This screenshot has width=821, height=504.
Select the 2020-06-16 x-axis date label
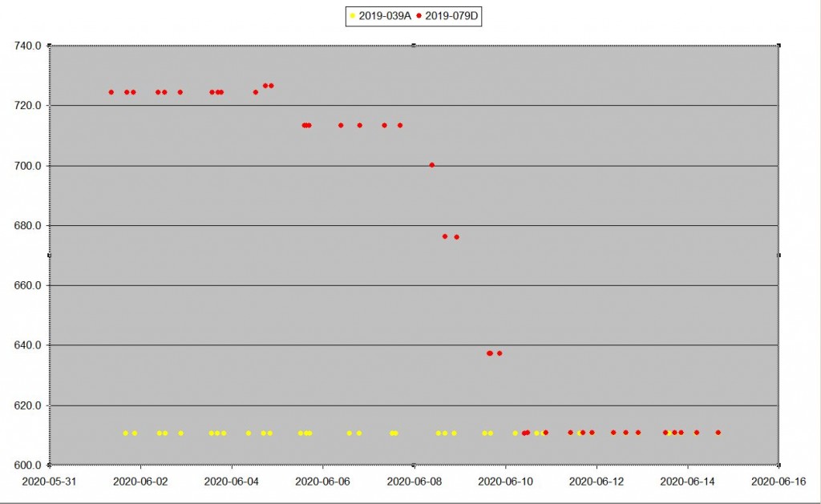(x=778, y=481)
